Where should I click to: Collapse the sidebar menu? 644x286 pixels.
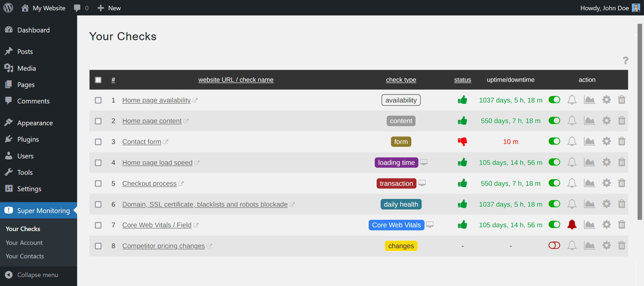tap(32, 275)
